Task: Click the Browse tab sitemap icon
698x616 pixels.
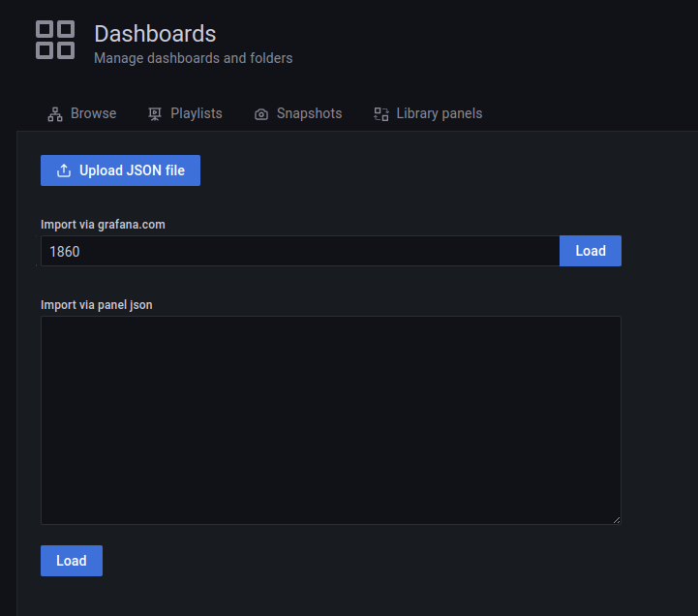Action: [x=55, y=114]
